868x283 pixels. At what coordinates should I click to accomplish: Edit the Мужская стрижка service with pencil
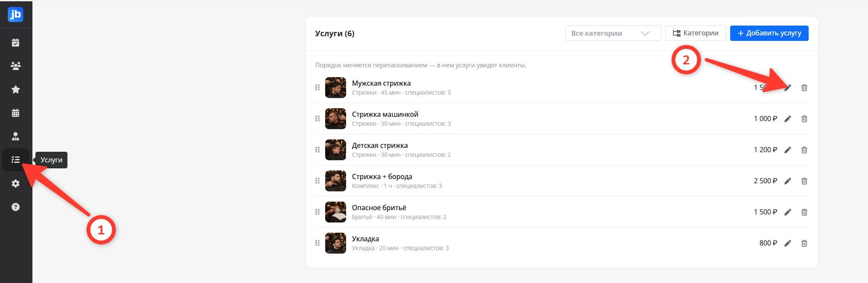(788, 88)
